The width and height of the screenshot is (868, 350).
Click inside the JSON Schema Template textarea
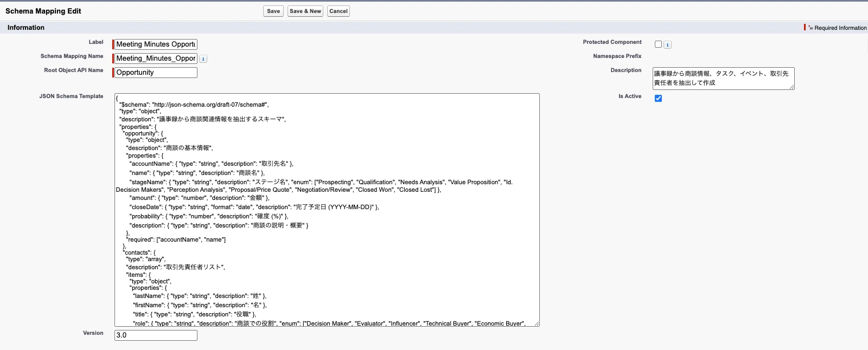pyautogui.click(x=327, y=210)
